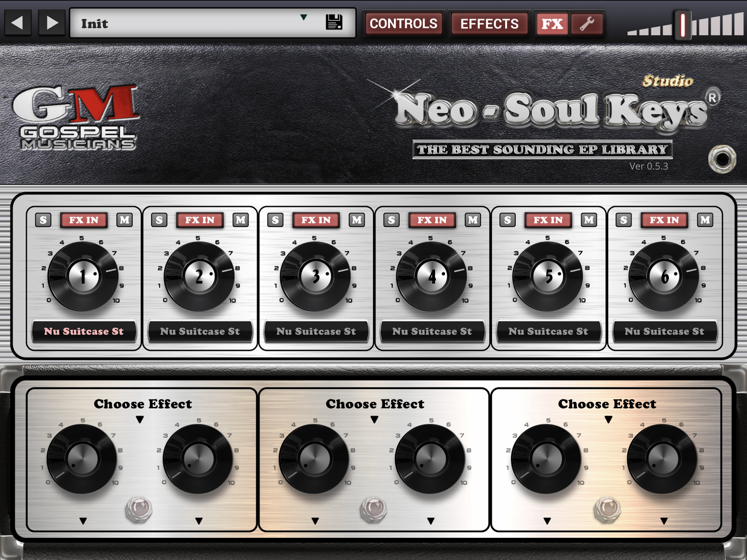747x560 pixels.
Task: Click layer 6's Nu Suitcase St button
Action: point(664,331)
